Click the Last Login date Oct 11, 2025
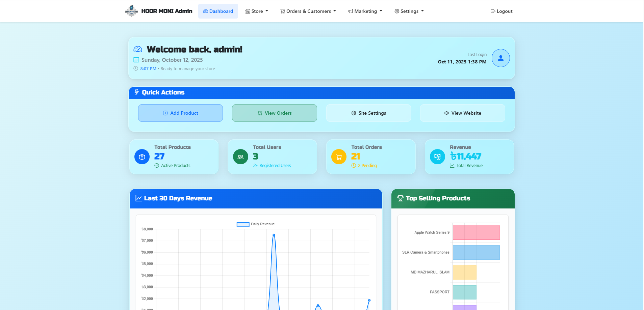Viewport: 644px width, 310px height. click(x=462, y=62)
